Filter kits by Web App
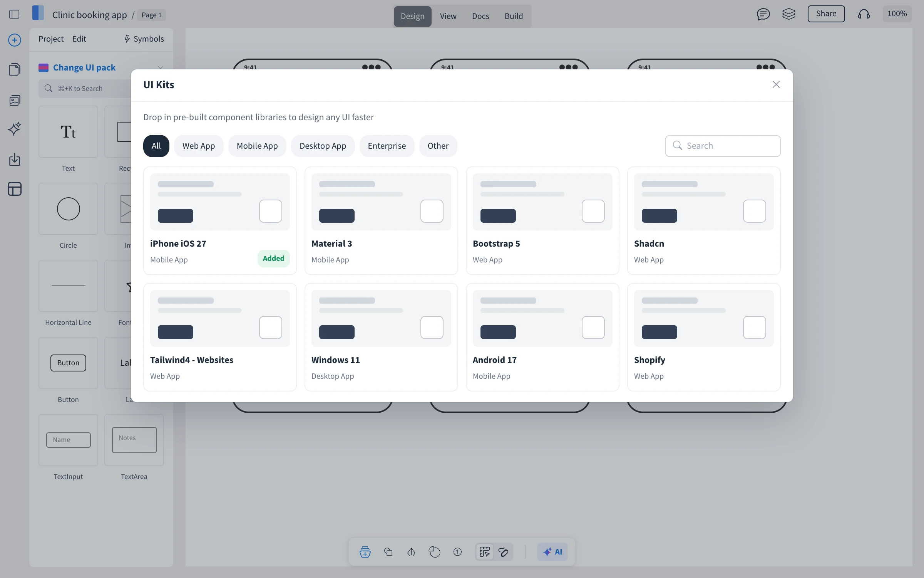The image size is (924, 578). (x=199, y=146)
